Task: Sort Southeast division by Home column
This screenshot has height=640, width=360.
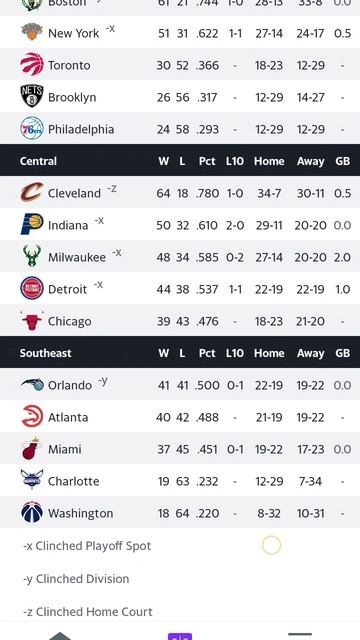Action: [x=269, y=353]
